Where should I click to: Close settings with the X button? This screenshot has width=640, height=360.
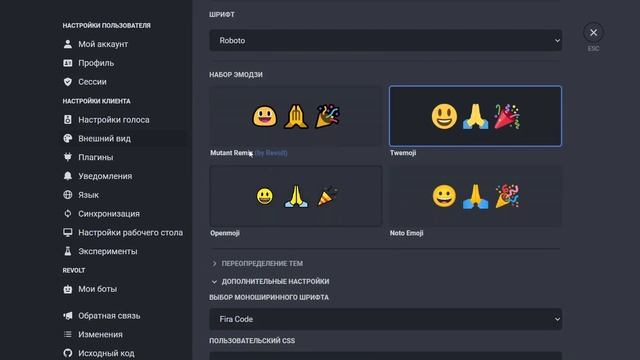[593, 33]
